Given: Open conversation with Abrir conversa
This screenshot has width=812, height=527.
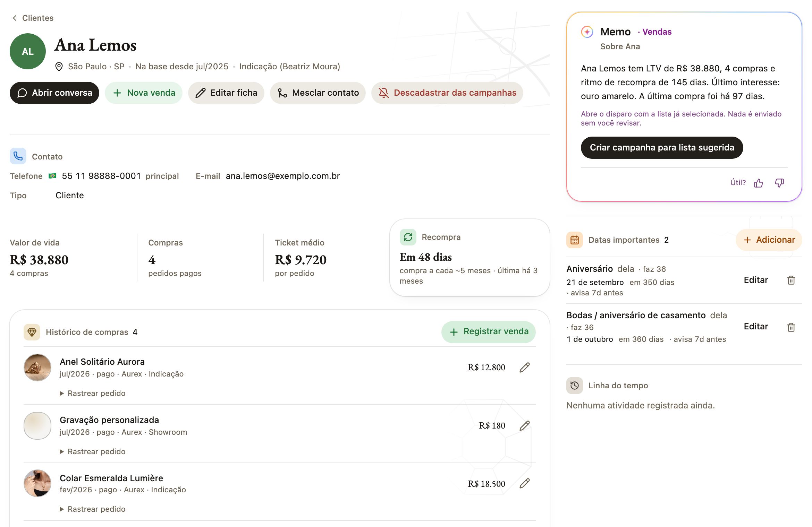Looking at the screenshot, I should 54,93.
